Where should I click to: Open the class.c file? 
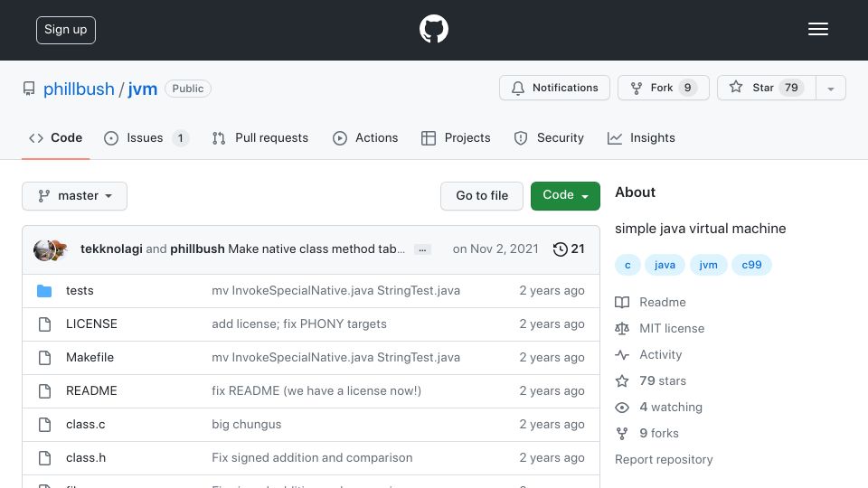click(x=85, y=425)
